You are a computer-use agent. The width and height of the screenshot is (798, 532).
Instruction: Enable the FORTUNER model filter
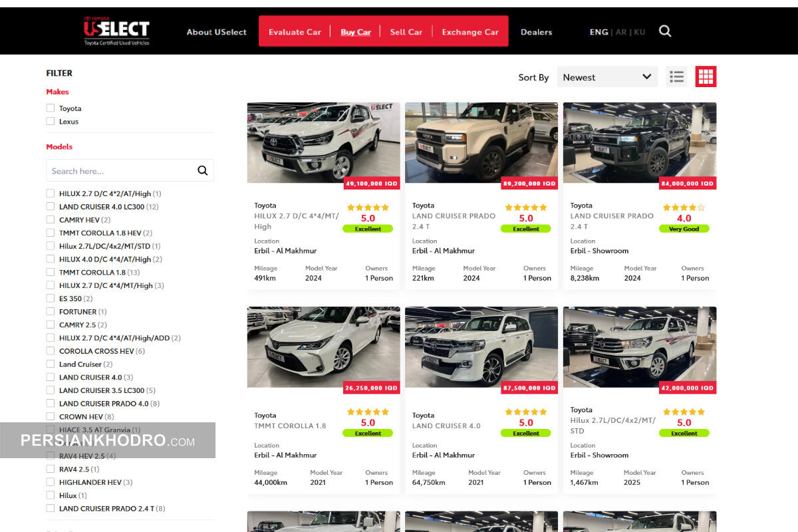point(51,312)
